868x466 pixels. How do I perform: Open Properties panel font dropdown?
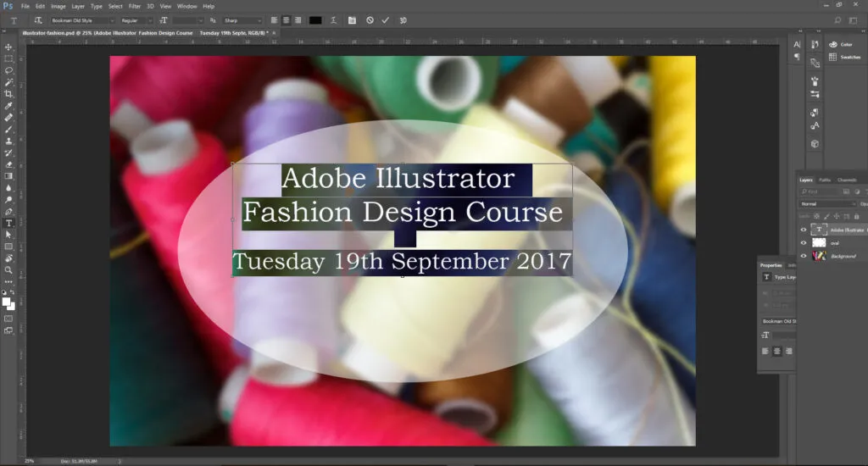pyautogui.click(x=779, y=321)
